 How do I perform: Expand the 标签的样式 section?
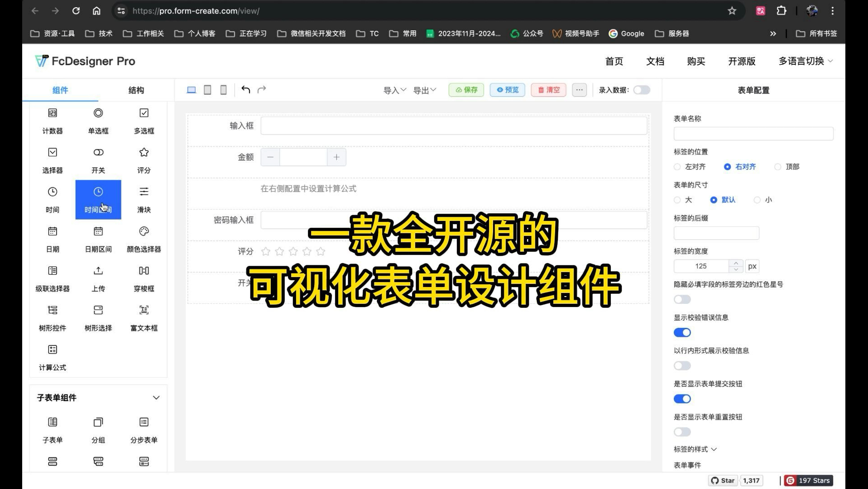[x=695, y=449]
